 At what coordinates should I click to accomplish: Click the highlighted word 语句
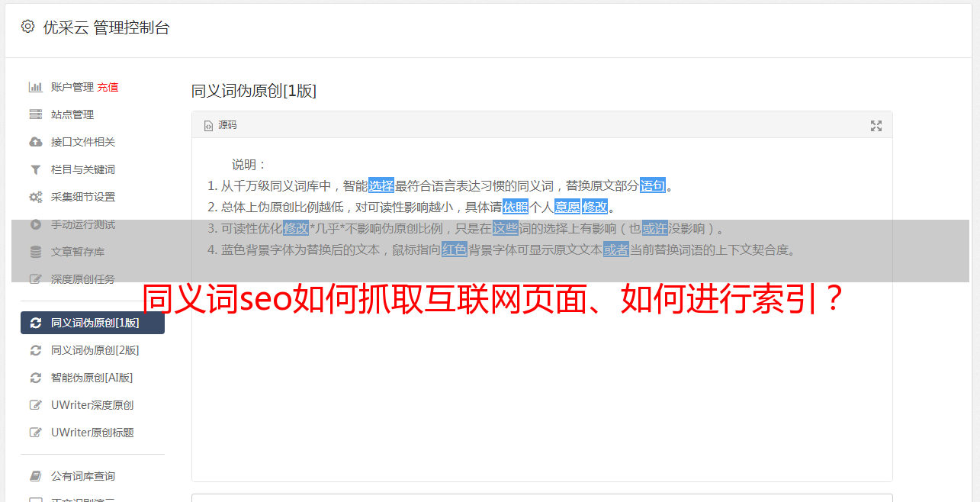pyautogui.click(x=653, y=185)
